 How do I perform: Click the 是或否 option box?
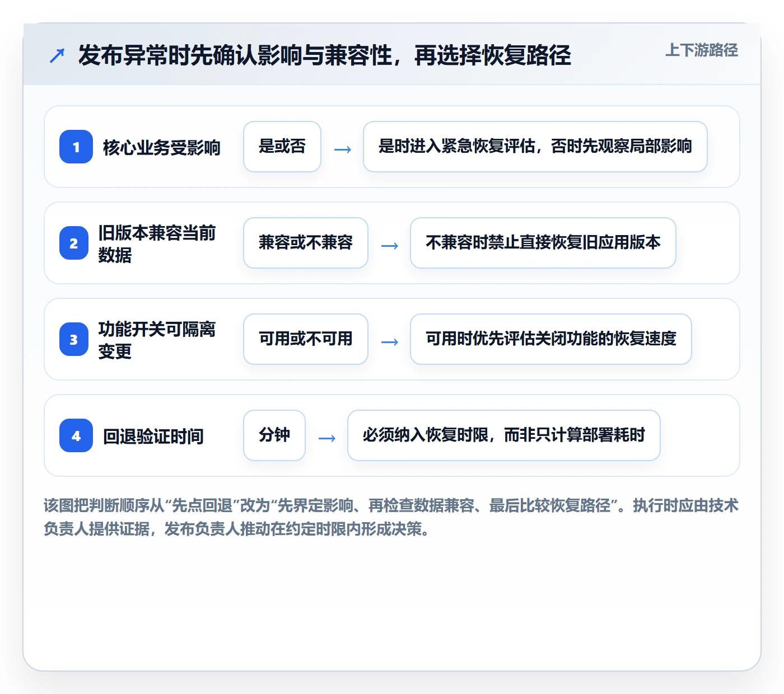click(x=282, y=147)
